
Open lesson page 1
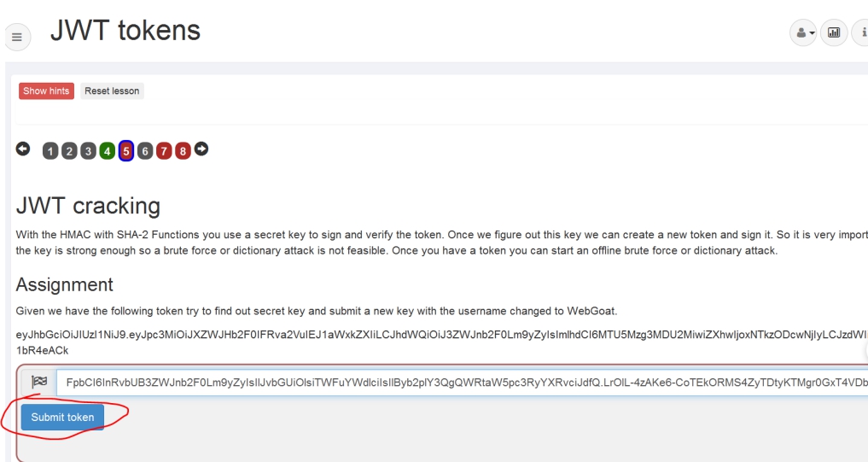click(50, 150)
